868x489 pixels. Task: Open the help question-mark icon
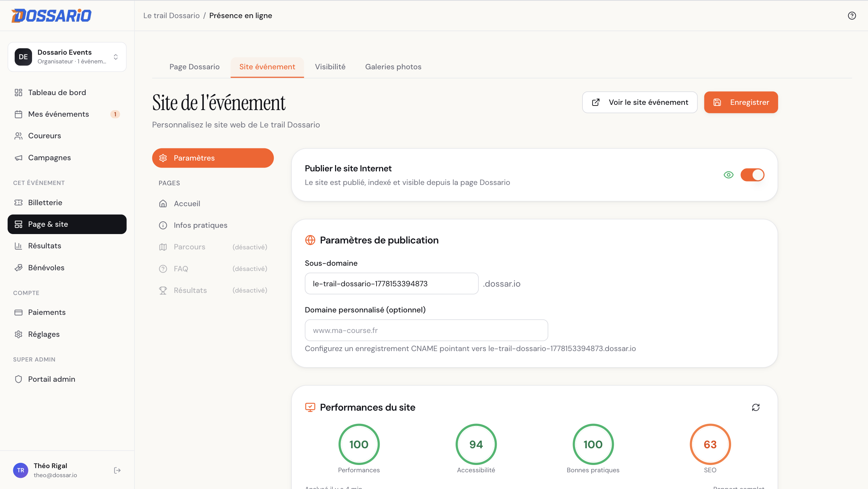852,16
